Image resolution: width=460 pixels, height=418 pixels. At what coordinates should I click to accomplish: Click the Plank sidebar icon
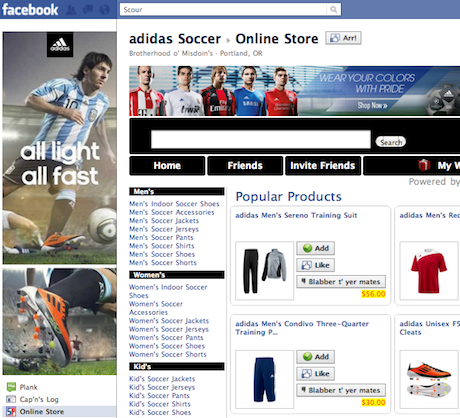11,387
